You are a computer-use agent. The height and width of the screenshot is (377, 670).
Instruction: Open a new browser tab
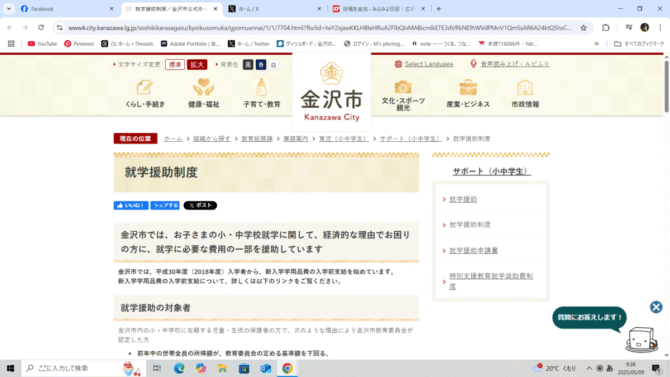coord(438,9)
